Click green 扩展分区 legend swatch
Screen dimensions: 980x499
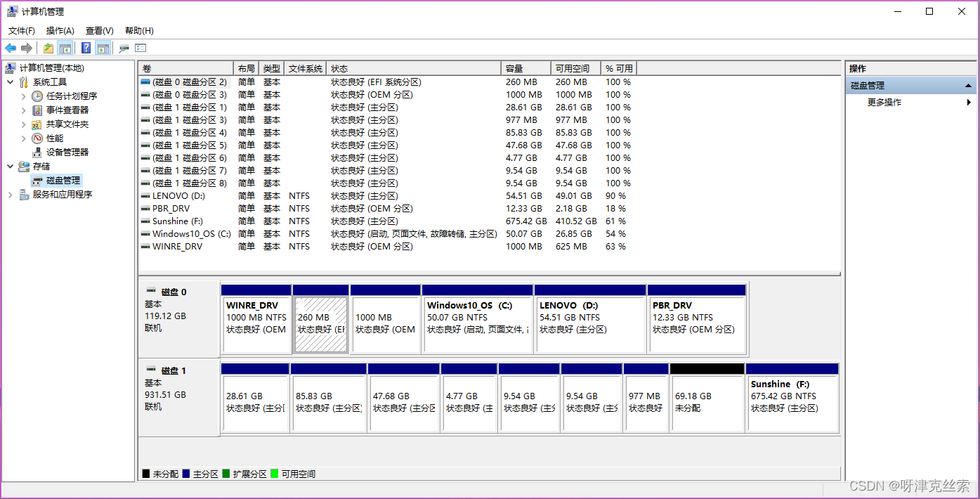pyautogui.click(x=226, y=474)
